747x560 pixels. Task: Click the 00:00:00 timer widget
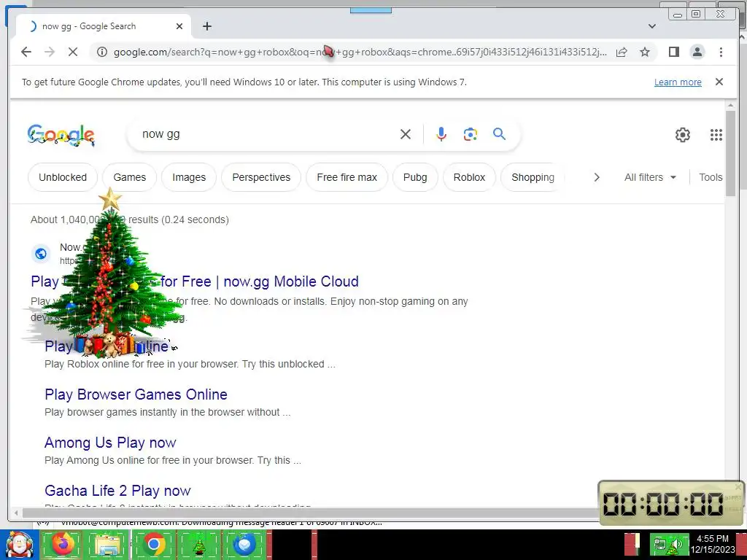671,503
